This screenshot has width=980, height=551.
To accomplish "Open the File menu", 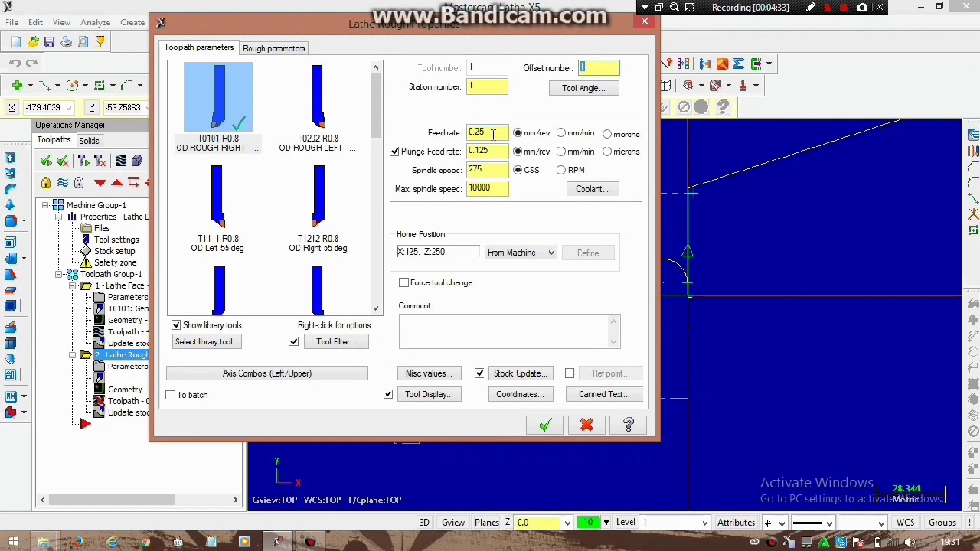I will (x=12, y=23).
